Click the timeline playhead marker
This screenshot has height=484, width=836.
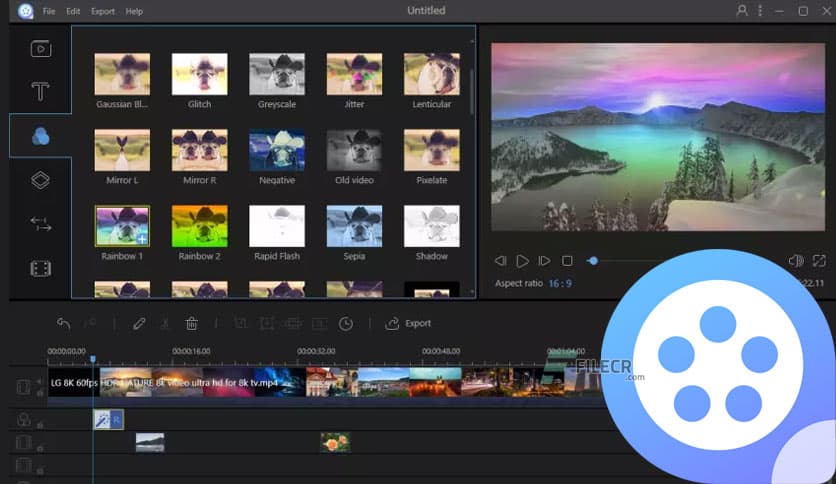[x=93, y=359]
